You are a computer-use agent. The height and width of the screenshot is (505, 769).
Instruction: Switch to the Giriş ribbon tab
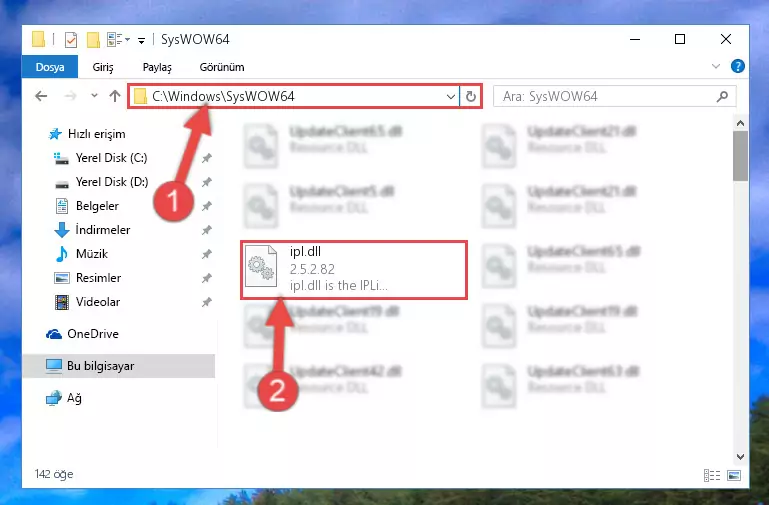pyautogui.click(x=103, y=67)
